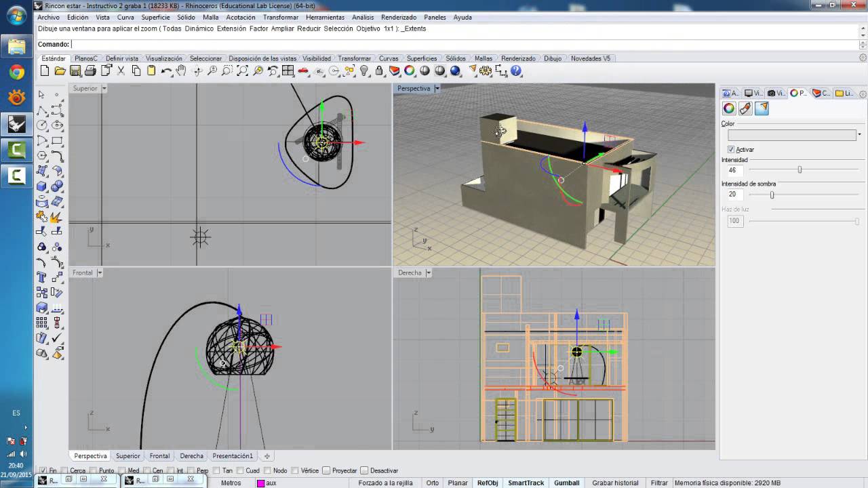
Task: Open the Perspectiva viewport dropdown arrow
Action: [437, 89]
